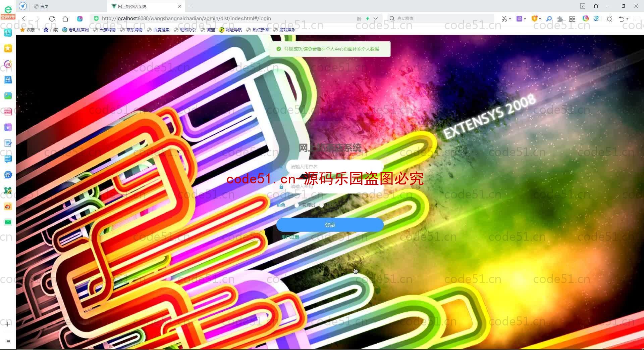Open the 热点新闻 bookmark
Screen dimensions: 644x350
click(257, 30)
